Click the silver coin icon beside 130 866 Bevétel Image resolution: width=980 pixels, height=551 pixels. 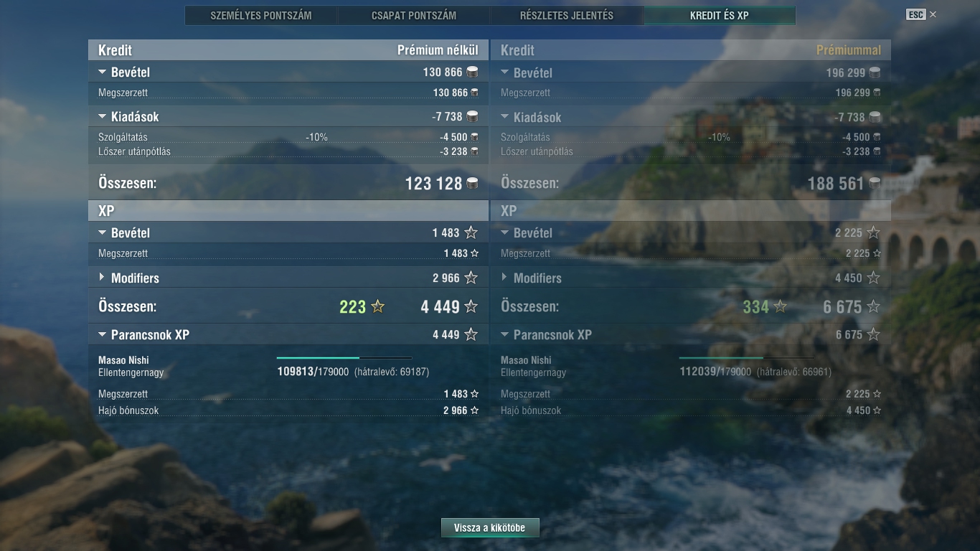[x=472, y=72]
